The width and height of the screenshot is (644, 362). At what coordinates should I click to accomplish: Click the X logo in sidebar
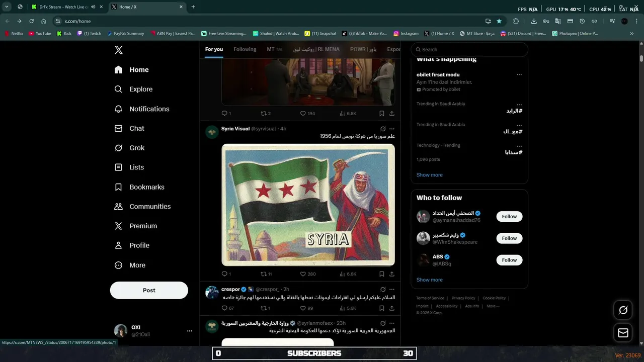point(118,50)
